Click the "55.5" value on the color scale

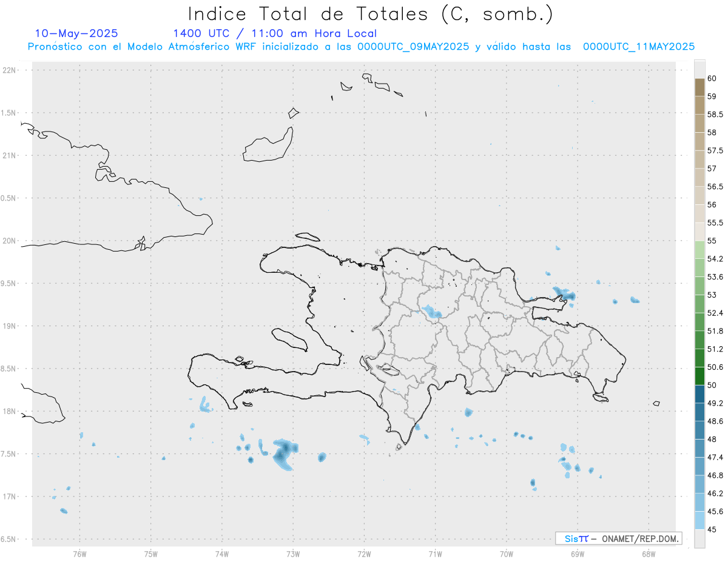[x=715, y=222]
